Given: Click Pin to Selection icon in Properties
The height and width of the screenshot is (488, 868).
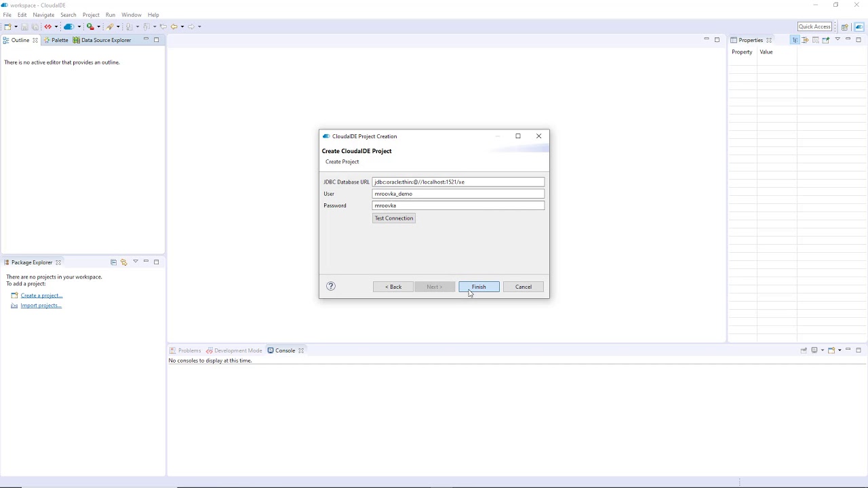Looking at the screenshot, I should tap(825, 40).
